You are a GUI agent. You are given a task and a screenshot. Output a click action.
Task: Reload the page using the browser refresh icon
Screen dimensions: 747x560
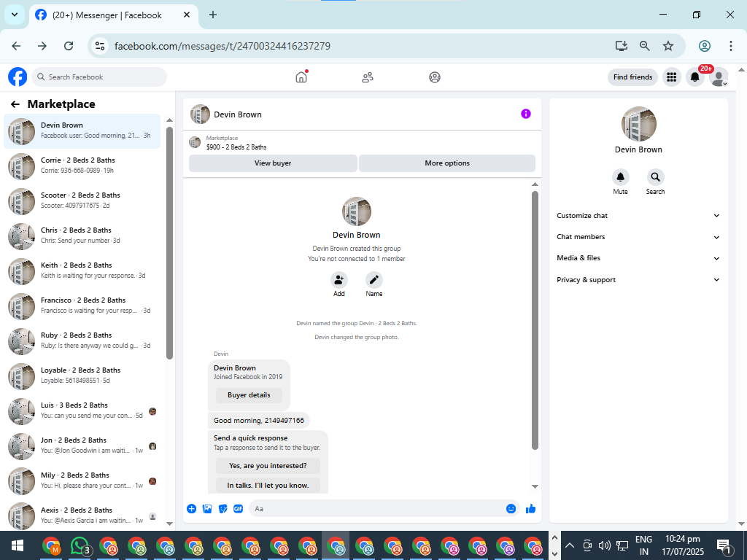click(x=69, y=46)
